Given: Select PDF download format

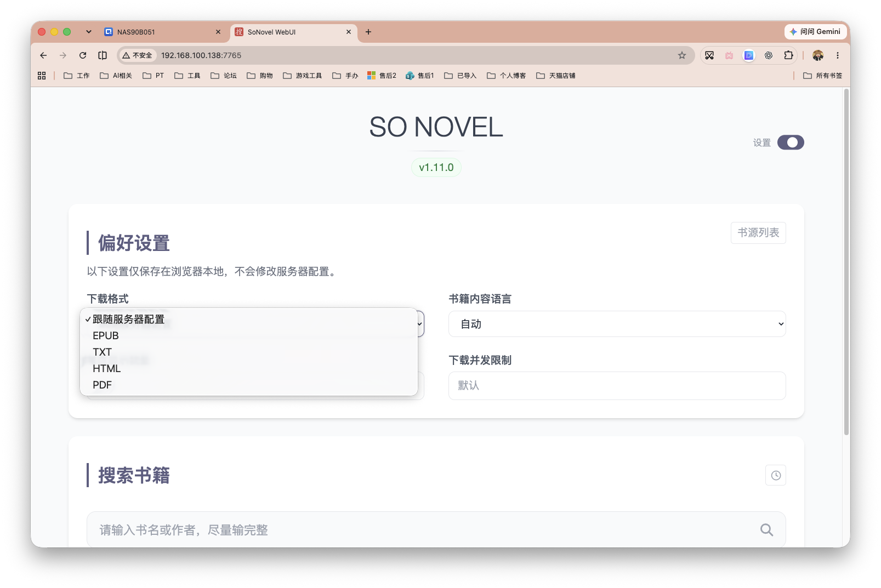Looking at the screenshot, I should [249, 385].
